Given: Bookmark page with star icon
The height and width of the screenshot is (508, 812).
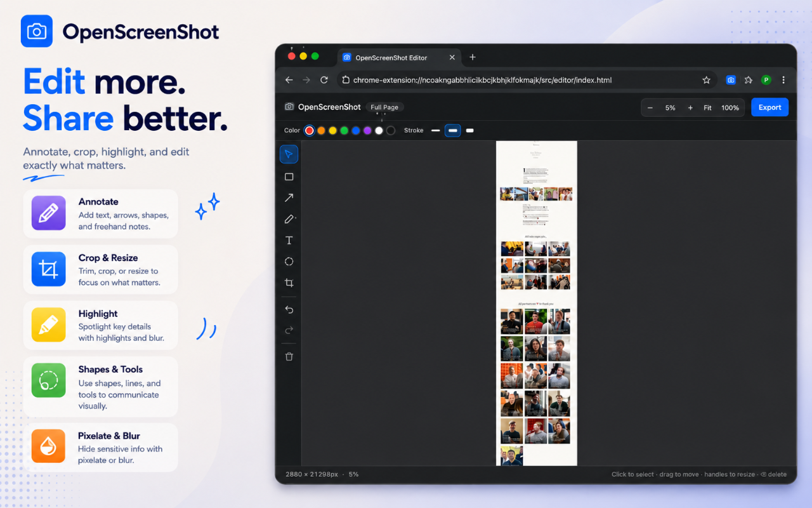Looking at the screenshot, I should pyautogui.click(x=706, y=80).
